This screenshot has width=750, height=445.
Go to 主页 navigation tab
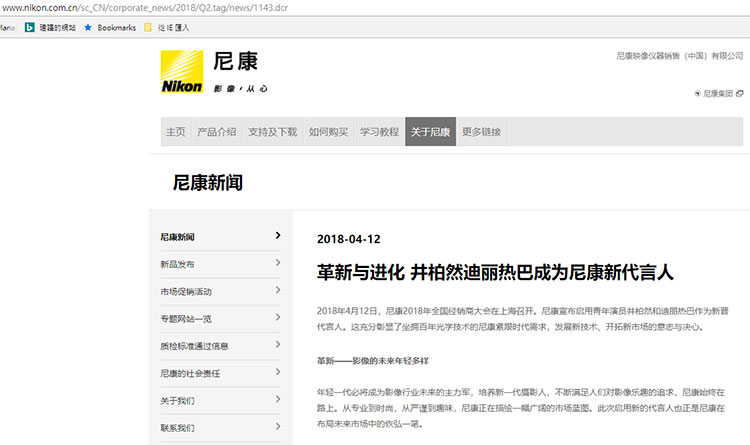click(x=176, y=132)
